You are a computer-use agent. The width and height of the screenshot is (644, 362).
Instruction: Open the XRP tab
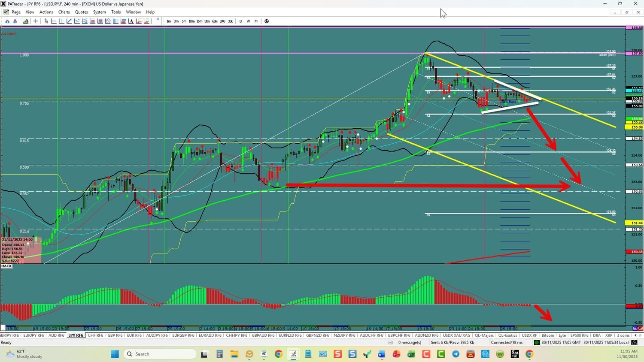pos(608,335)
